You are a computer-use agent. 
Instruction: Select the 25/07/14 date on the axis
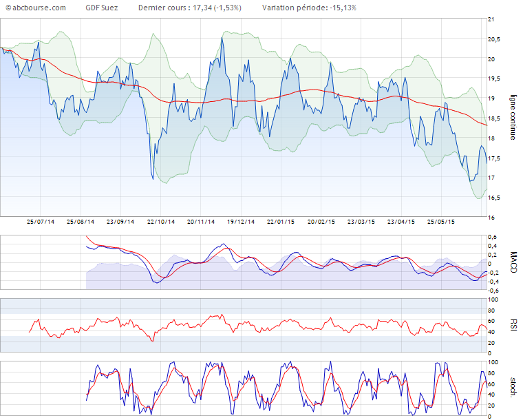pyautogui.click(x=41, y=222)
